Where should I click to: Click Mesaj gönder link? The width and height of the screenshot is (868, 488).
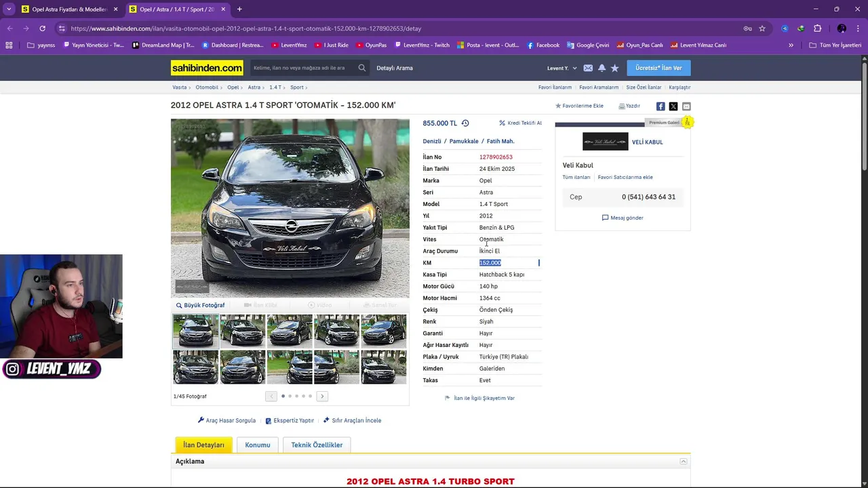[x=623, y=218]
